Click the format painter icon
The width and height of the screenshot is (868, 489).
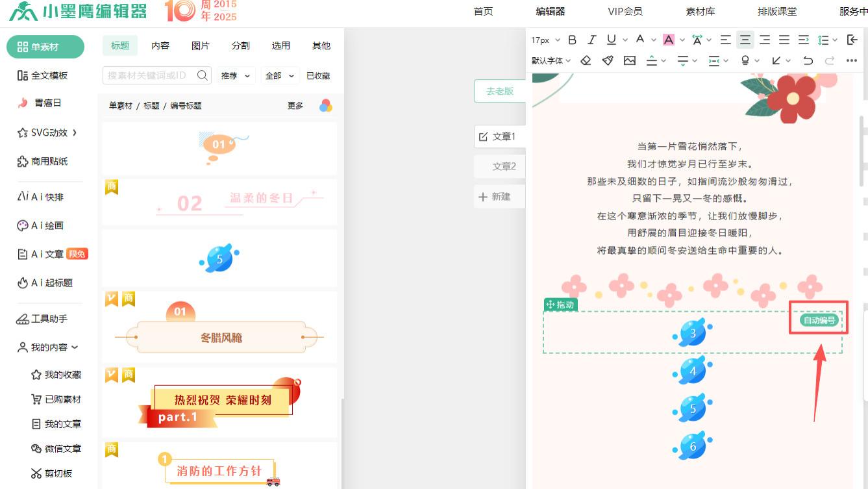click(608, 60)
